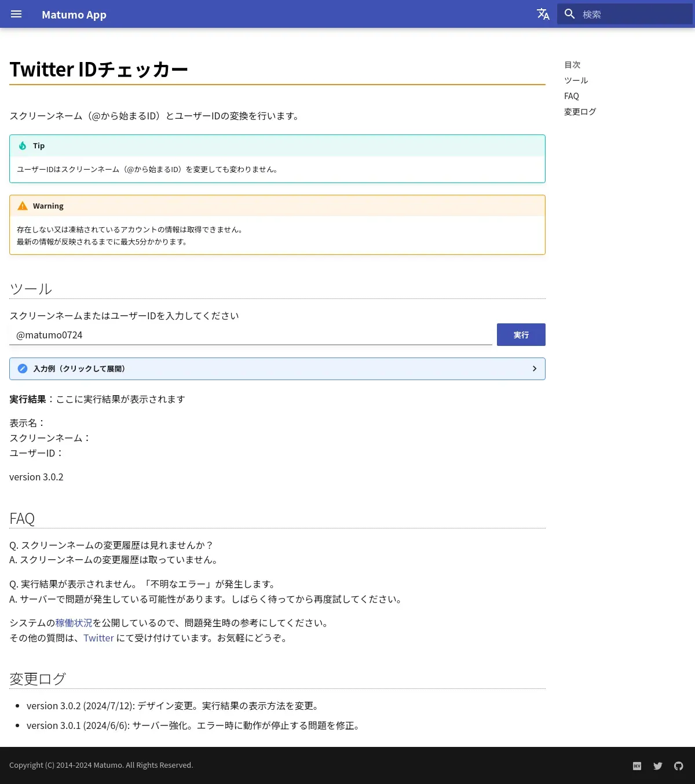
Task: Click the Tip box title
Action: tap(39, 145)
